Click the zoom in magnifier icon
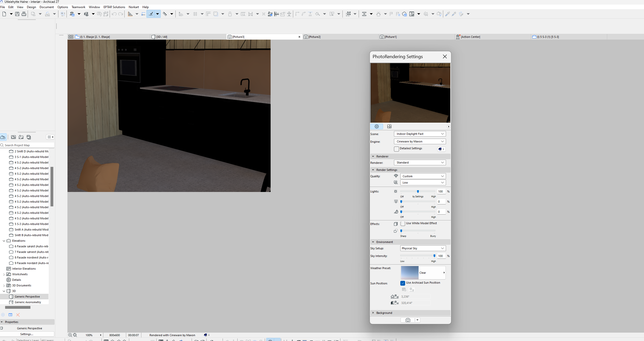This screenshot has height=341, width=644. point(70,335)
